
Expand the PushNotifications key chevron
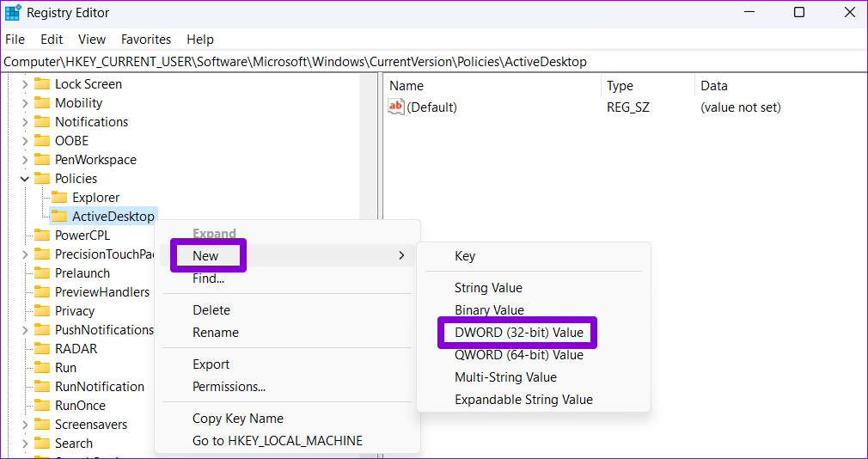click(x=24, y=330)
